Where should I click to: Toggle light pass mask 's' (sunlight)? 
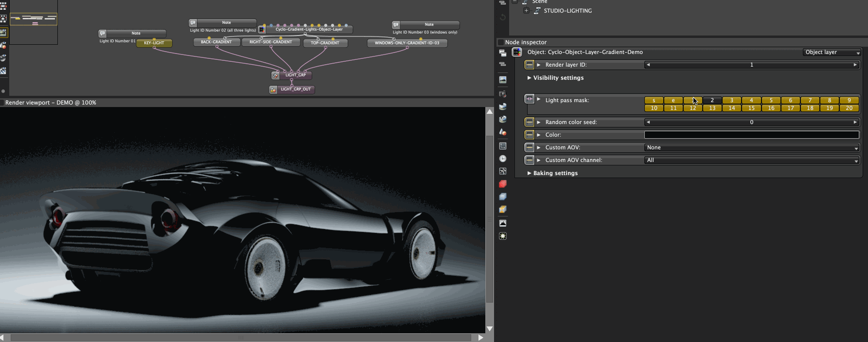654,100
